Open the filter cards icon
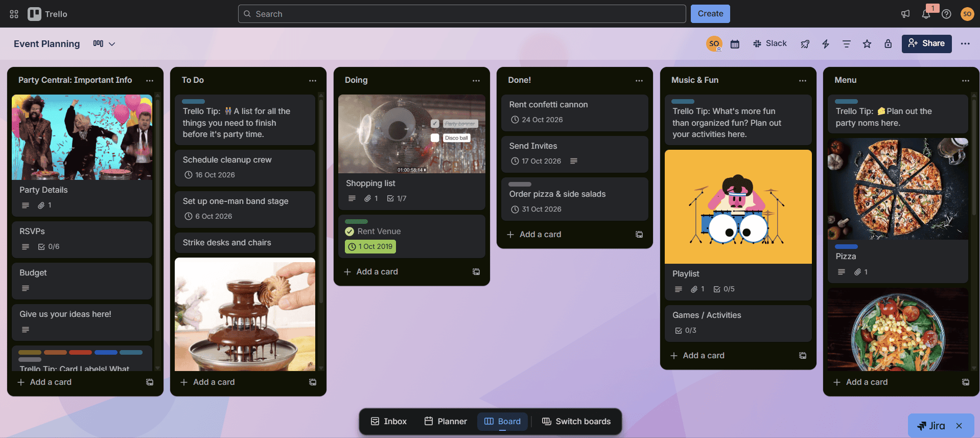 tap(846, 44)
